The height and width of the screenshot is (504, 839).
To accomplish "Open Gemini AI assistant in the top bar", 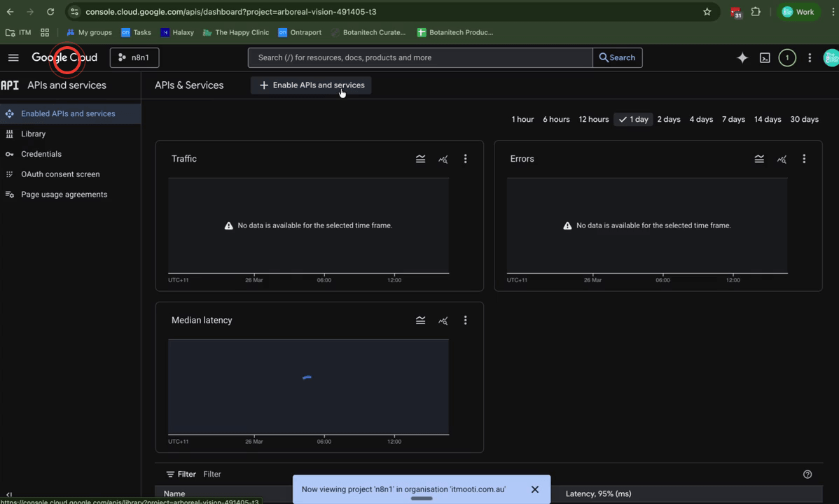I will tap(742, 57).
